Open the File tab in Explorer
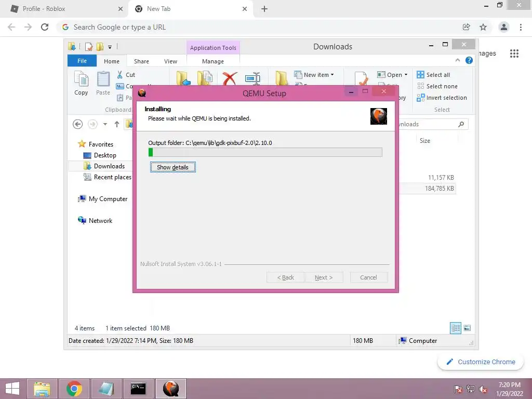The height and width of the screenshot is (399, 532). pyautogui.click(x=82, y=61)
